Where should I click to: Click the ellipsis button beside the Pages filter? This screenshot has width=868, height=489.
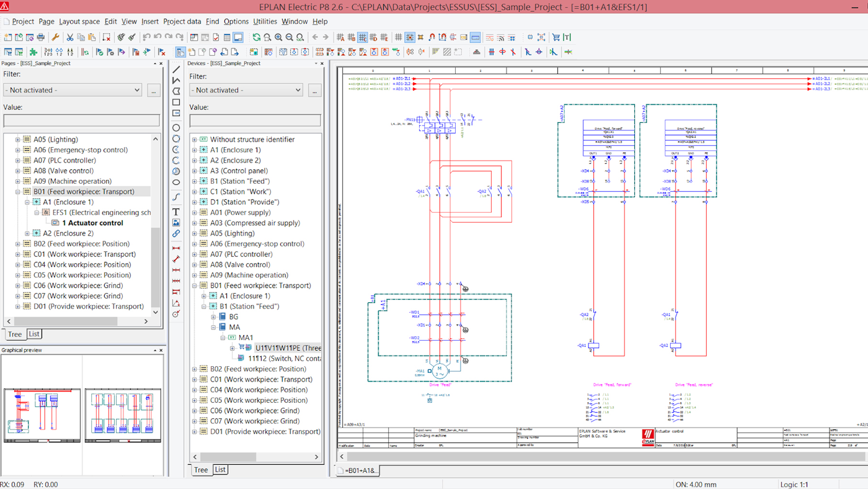153,89
